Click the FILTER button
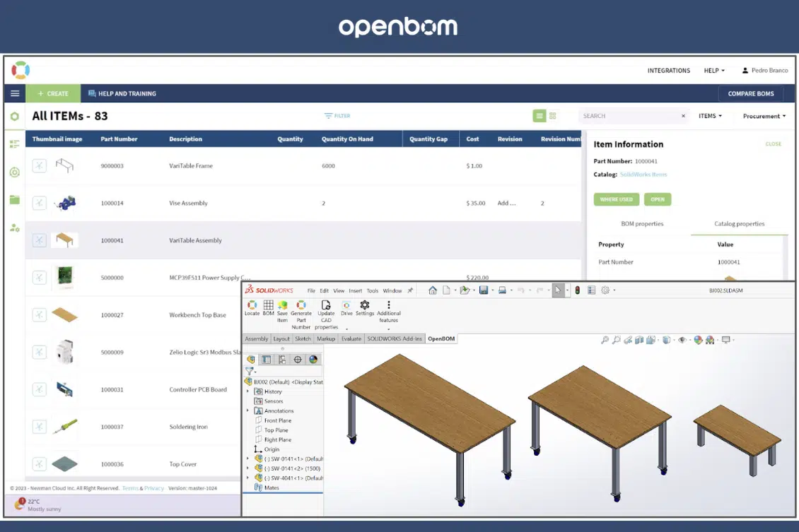The width and height of the screenshot is (799, 532). pyautogui.click(x=337, y=116)
